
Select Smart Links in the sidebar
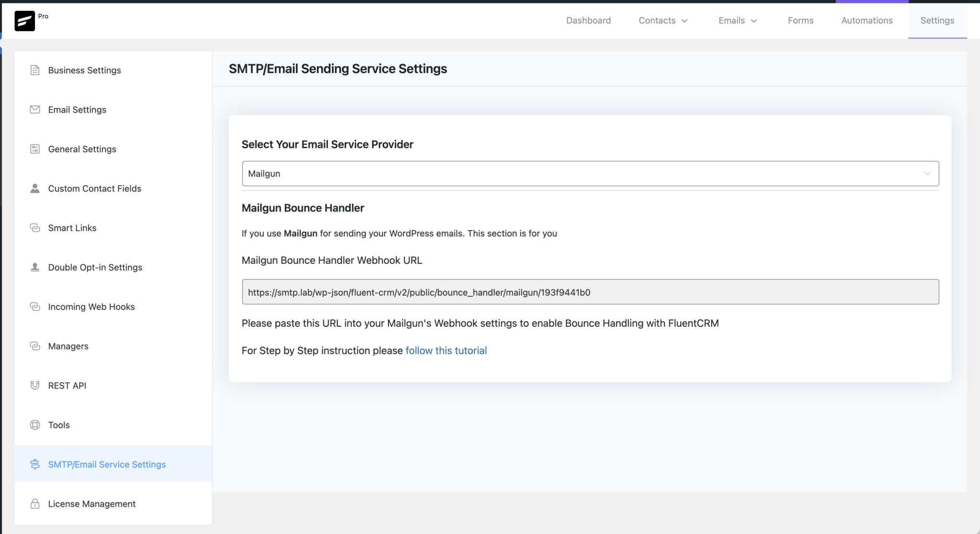click(113, 228)
